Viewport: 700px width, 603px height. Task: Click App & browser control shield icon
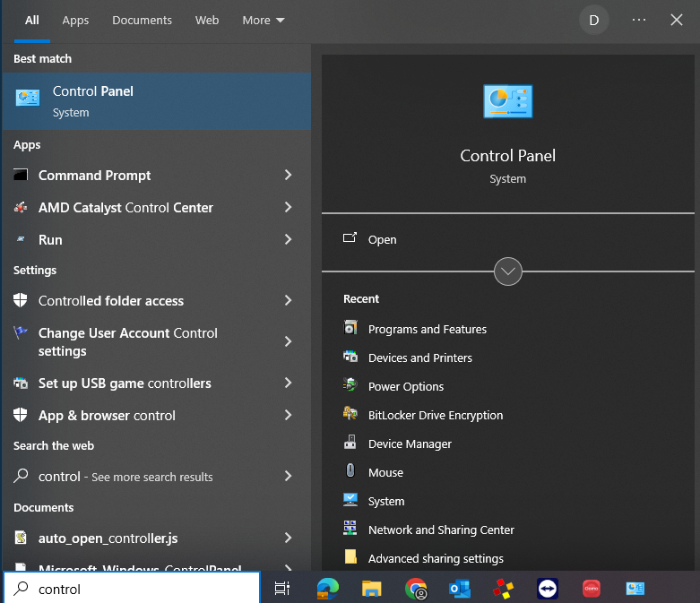tap(21, 415)
